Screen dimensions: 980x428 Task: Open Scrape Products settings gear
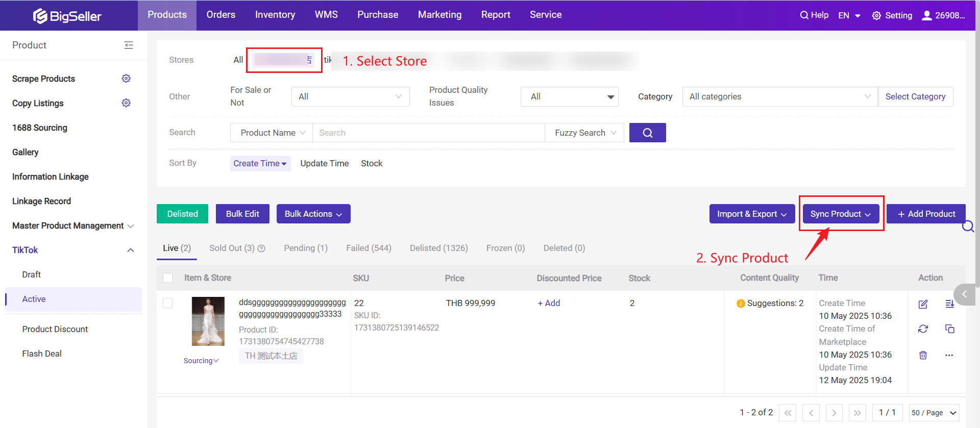click(x=126, y=79)
